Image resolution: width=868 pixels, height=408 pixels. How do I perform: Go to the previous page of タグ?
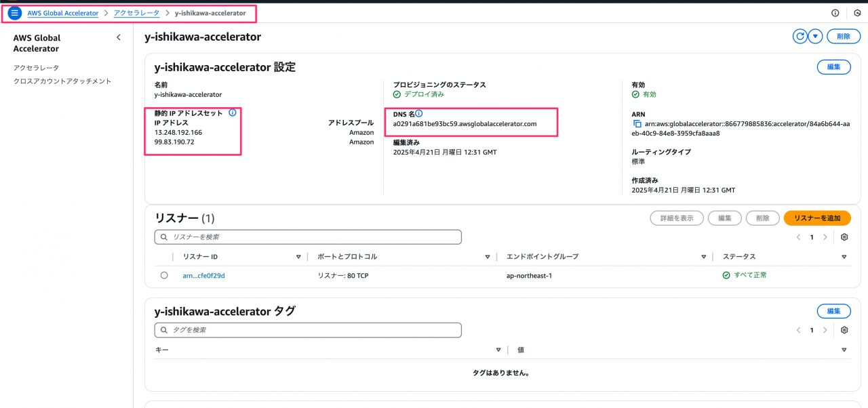click(x=798, y=330)
